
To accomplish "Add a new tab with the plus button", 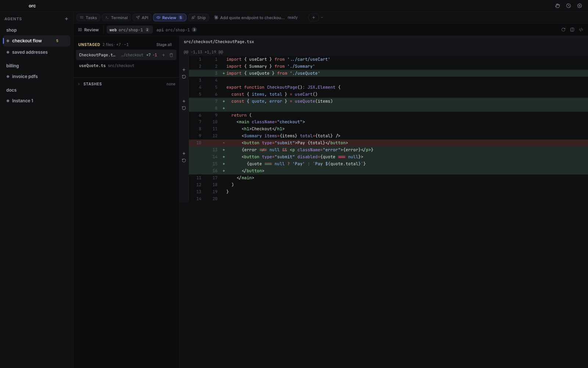I will pyautogui.click(x=313, y=18).
